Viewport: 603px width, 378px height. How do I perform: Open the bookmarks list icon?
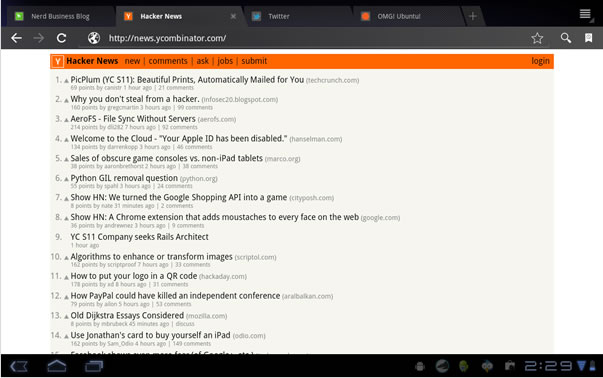(588, 38)
